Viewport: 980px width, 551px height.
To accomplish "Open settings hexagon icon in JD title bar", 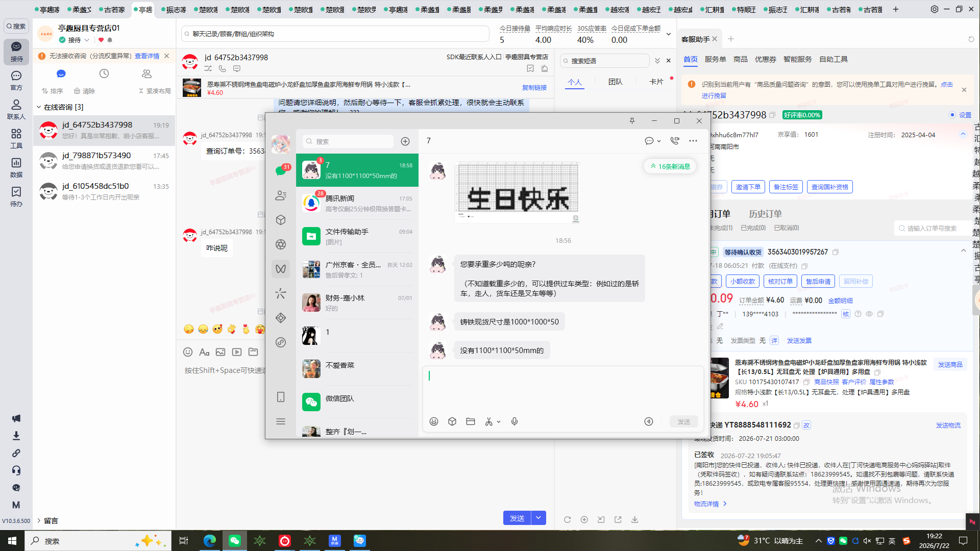I will coord(935,9).
